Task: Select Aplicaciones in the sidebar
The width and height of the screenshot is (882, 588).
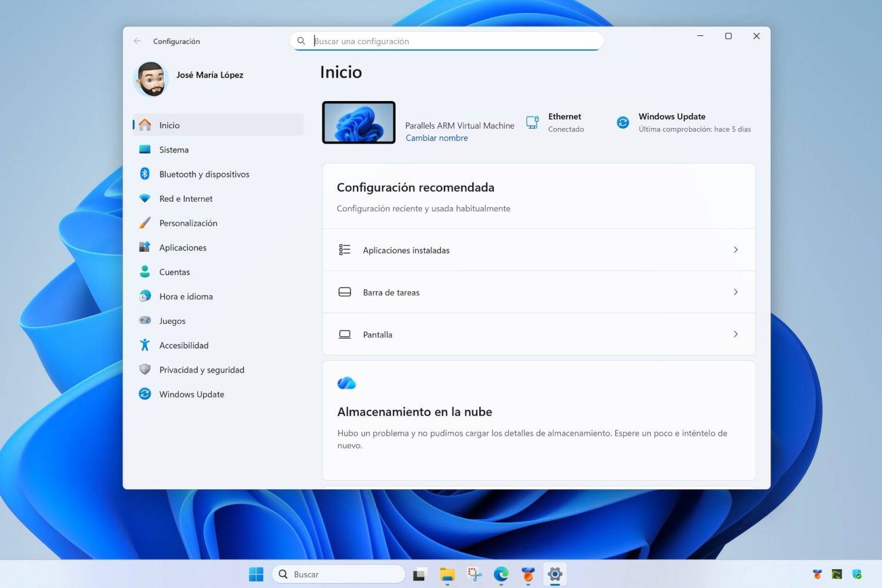Action: click(218, 248)
